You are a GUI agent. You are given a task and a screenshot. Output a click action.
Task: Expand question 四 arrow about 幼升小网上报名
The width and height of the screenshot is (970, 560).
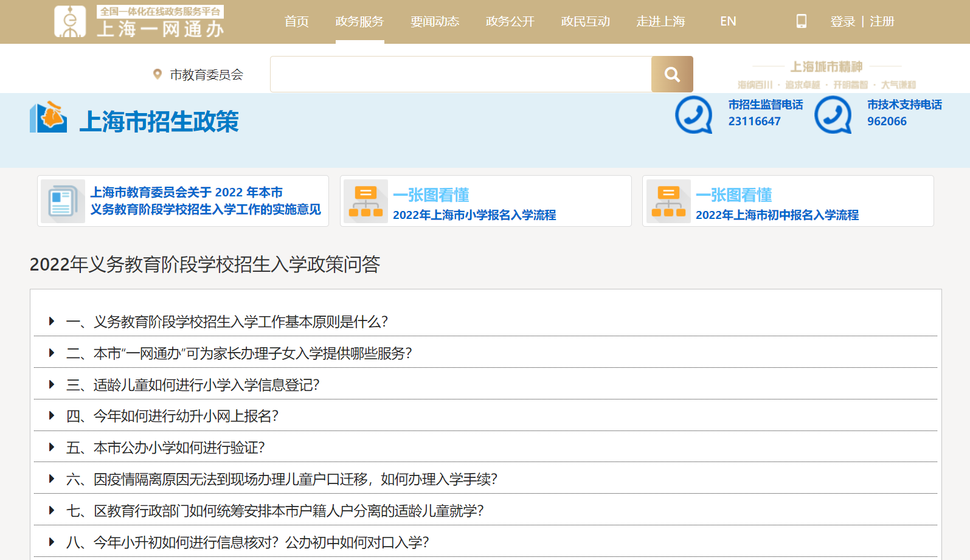pyautogui.click(x=52, y=415)
